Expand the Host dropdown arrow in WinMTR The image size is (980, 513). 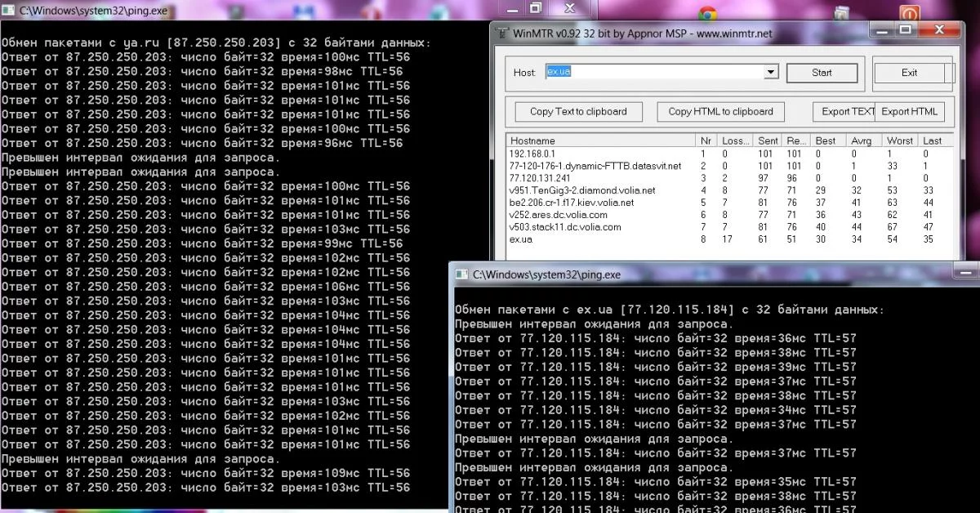tap(771, 73)
